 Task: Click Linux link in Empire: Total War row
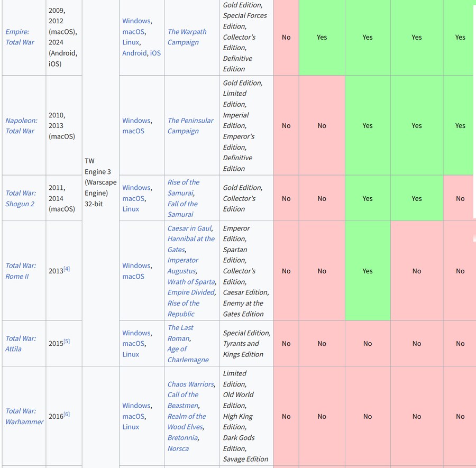coord(131,42)
